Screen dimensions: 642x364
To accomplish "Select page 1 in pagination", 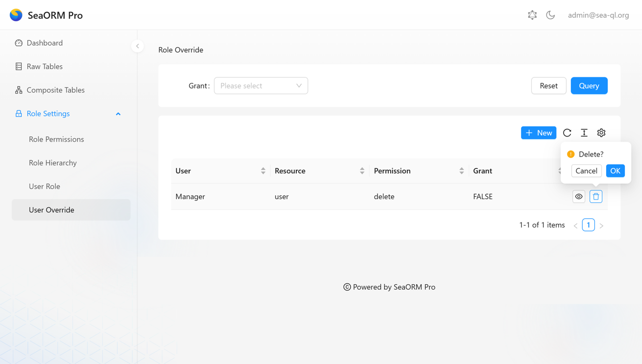I will [x=588, y=225].
